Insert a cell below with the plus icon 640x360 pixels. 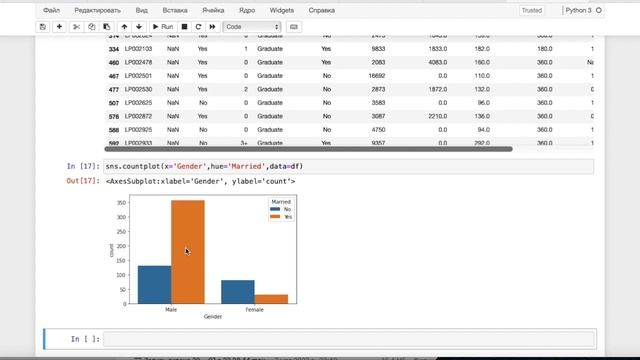tap(59, 27)
